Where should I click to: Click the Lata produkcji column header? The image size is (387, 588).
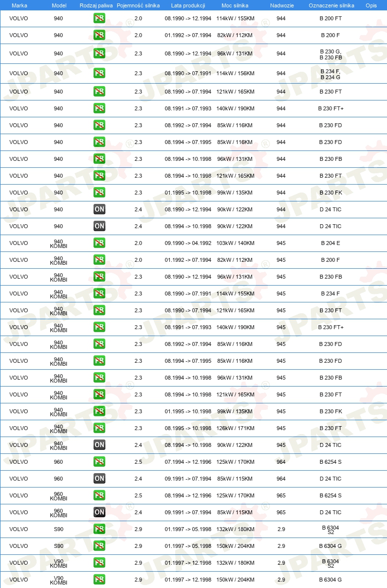[x=188, y=5]
